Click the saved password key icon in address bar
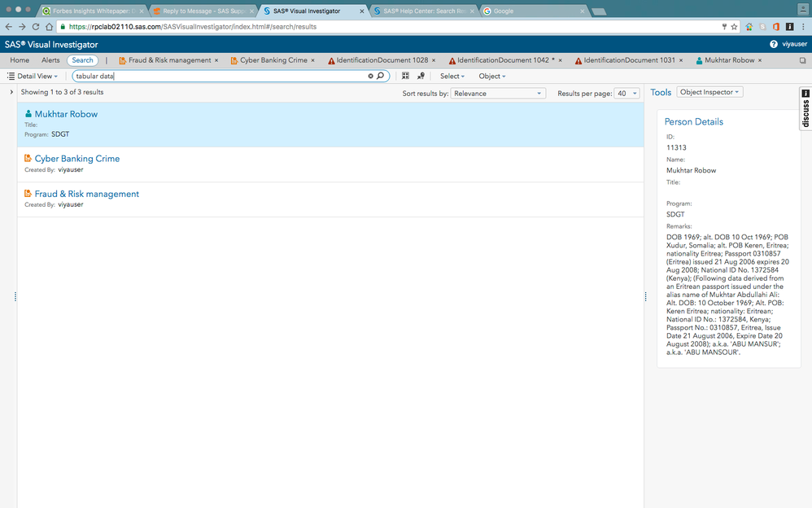Screen dimensions: 812x508 tap(724, 26)
